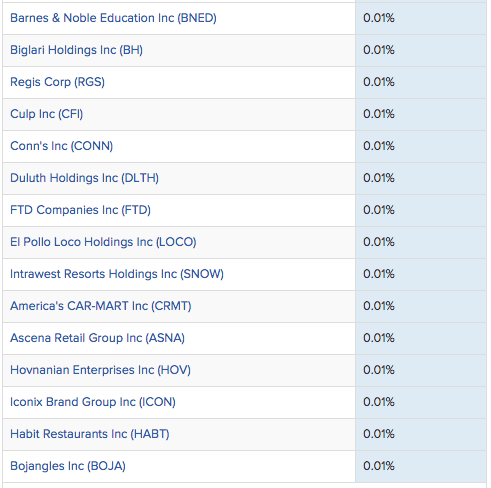Select America's CAR-MART Inc (CRMT) link
The image size is (491, 488).
[101, 306]
